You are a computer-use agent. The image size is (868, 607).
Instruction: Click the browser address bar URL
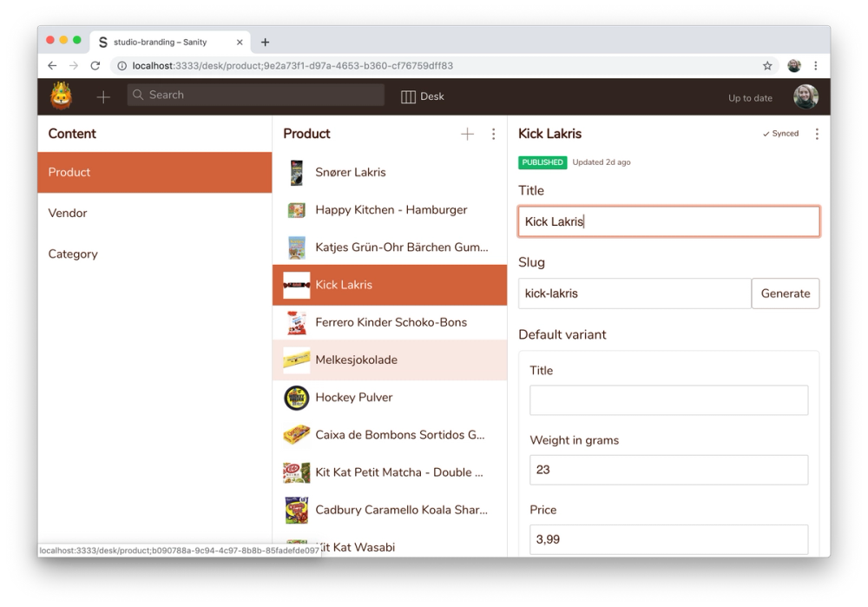click(x=293, y=66)
